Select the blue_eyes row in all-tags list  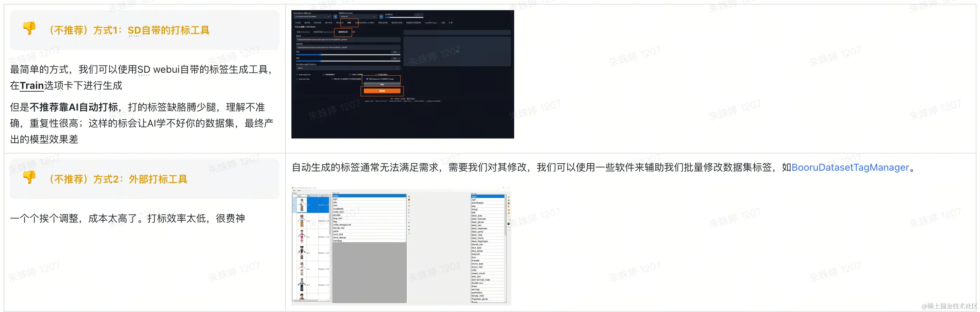[488, 248]
